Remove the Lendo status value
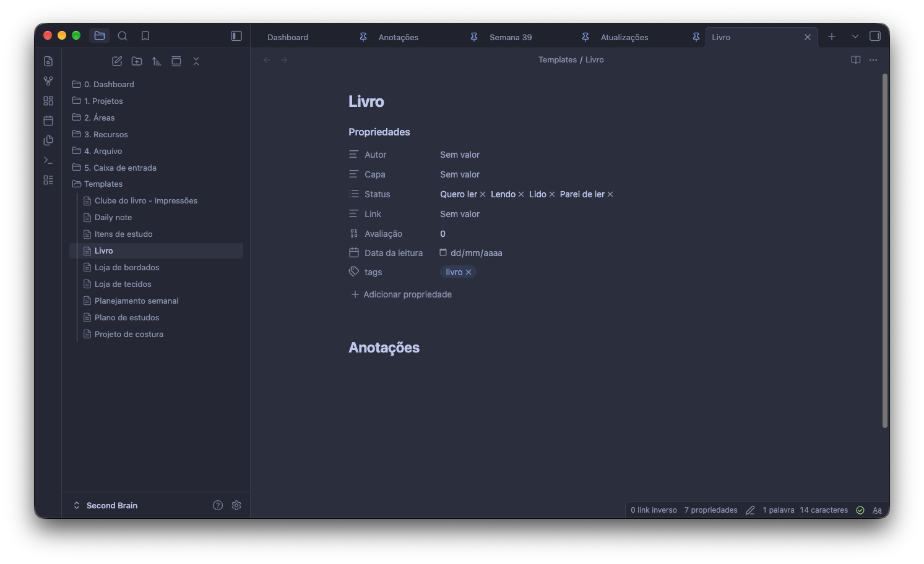Screen dimensions: 924x564 [x=521, y=194]
